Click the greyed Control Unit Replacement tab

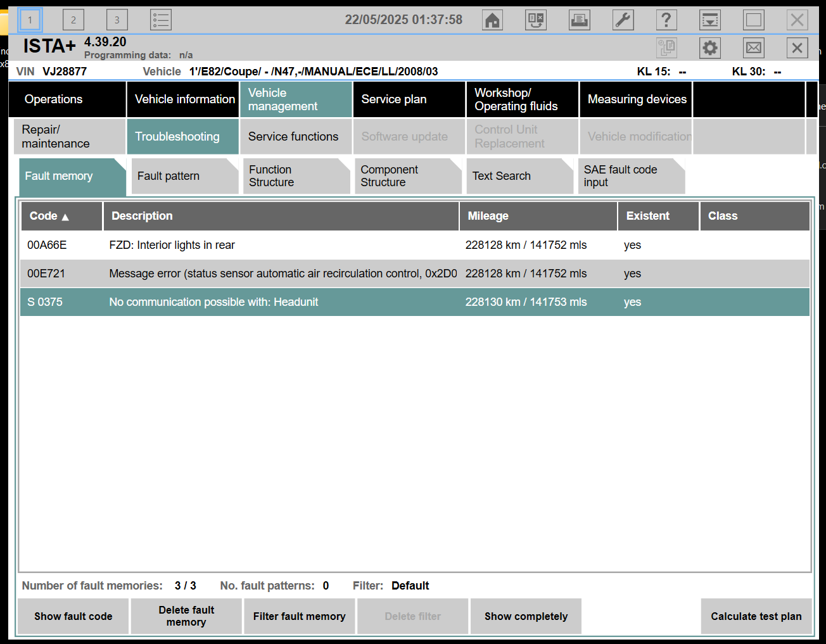523,137
